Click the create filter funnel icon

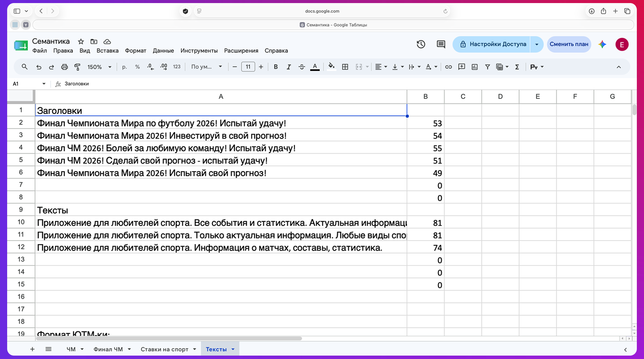488,67
